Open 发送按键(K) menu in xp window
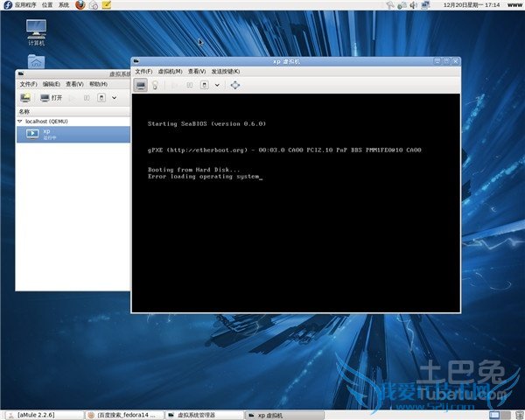Viewport: 525px width, 420px height. [226, 72]
